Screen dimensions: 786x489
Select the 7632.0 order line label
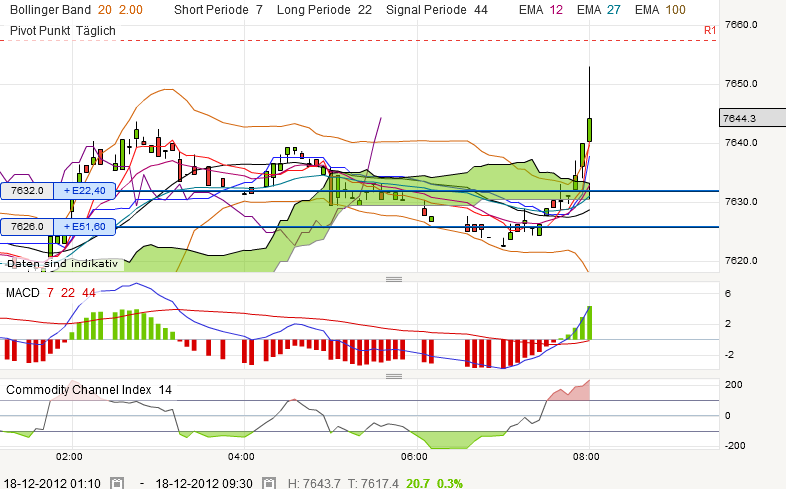[x=27, y=191]
